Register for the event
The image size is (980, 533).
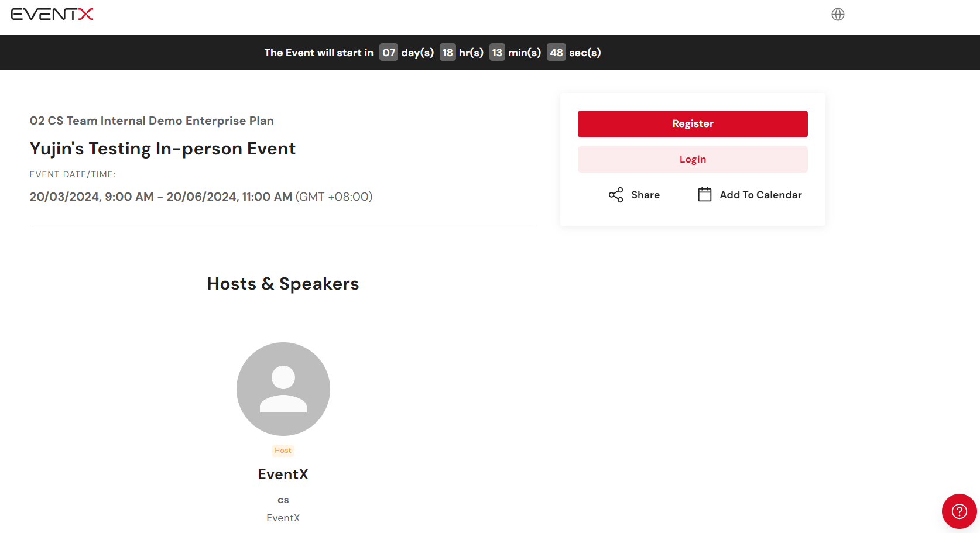(693, 124)
